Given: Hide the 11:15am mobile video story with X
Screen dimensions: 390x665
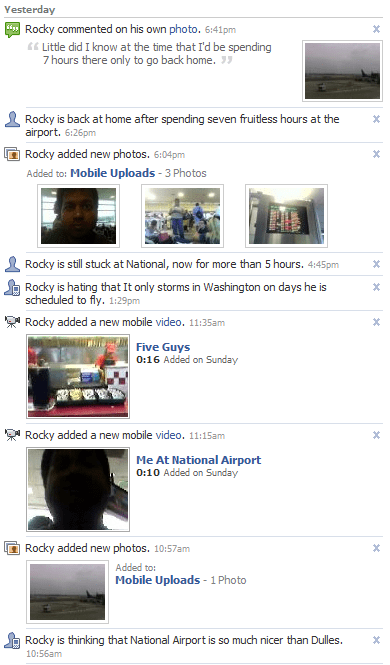Looking at the screenshot, I should tap(376, 435).
